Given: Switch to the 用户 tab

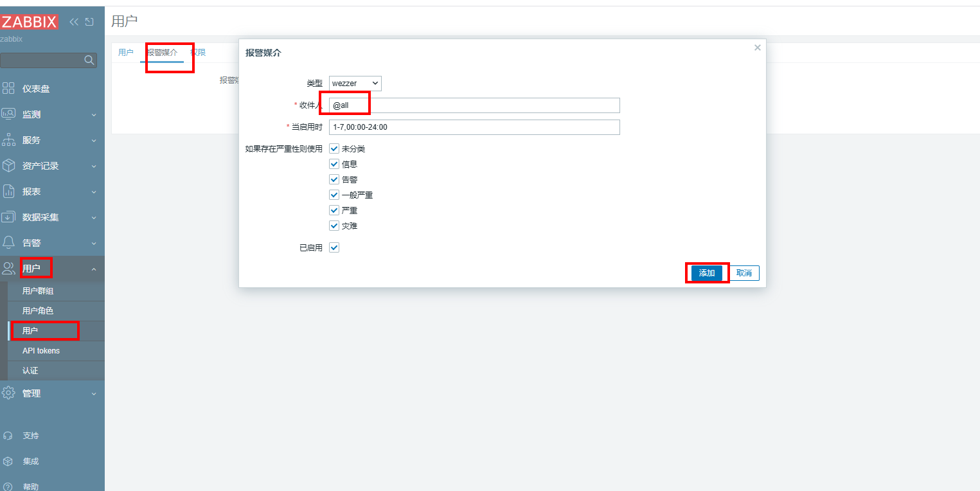Looking at the screenshot, I should (x=126, y=53).
